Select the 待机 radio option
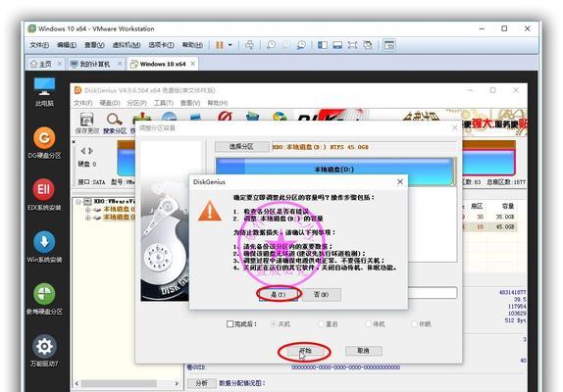563x392 pixels. click(368, 324)
